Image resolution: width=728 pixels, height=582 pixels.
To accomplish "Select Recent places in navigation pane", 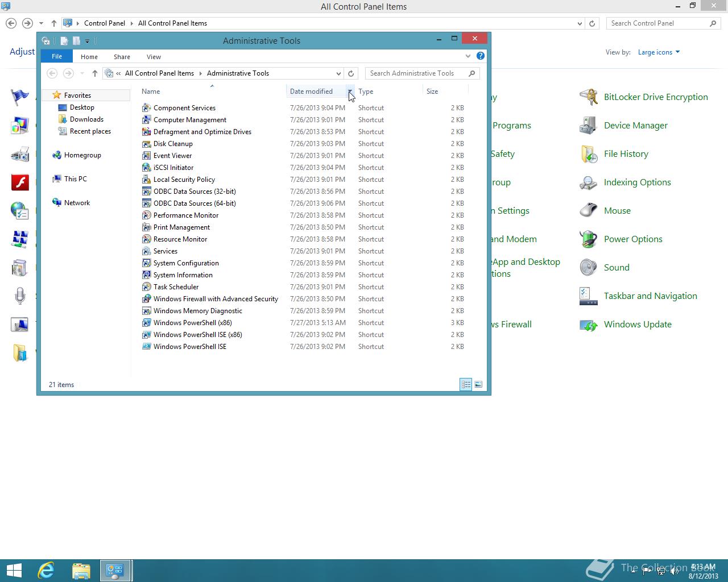I will coord(90,131).
